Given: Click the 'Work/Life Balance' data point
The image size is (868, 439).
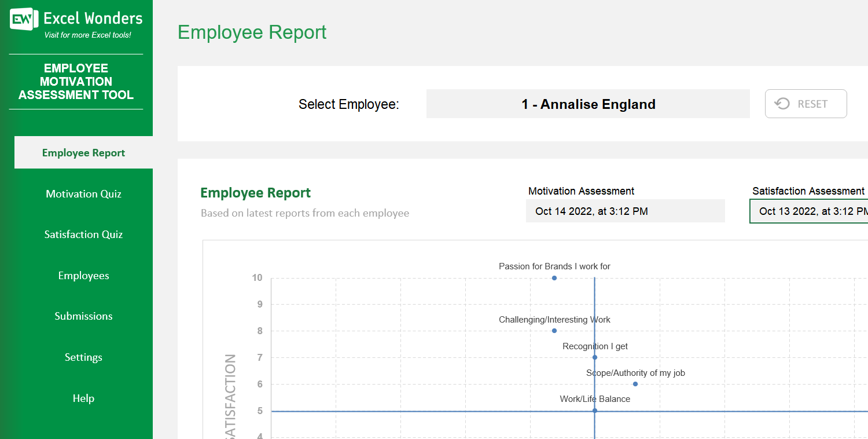Looking at the screenshot, I should click(x=594, y=411).
